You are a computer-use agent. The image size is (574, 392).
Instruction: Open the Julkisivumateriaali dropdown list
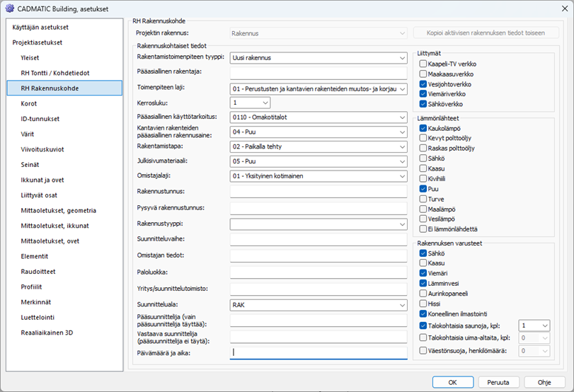318,161
